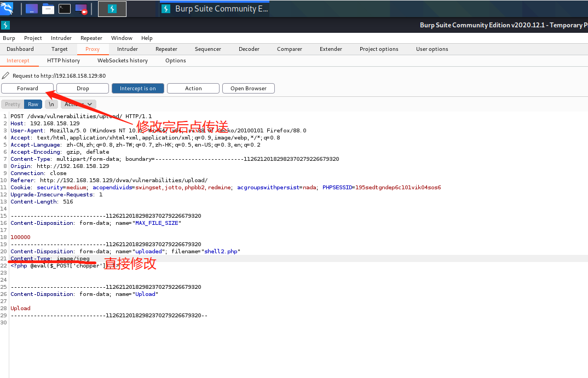Click Burp Suite Community Edition taskbar window button

coord(215,9)
